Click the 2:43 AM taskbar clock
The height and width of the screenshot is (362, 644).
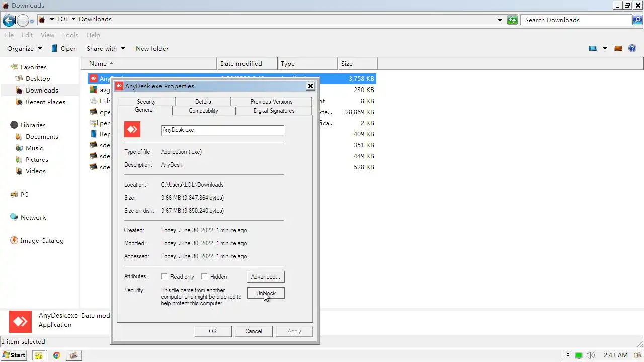[x=616, y=355]
